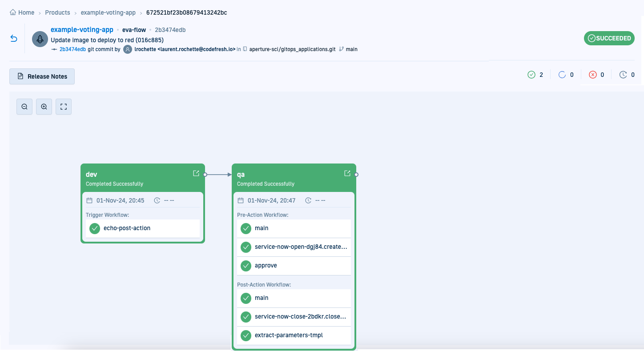Open the Release Notes button
The height and width of the screenshot is (351, 644).
click(42, 76)
